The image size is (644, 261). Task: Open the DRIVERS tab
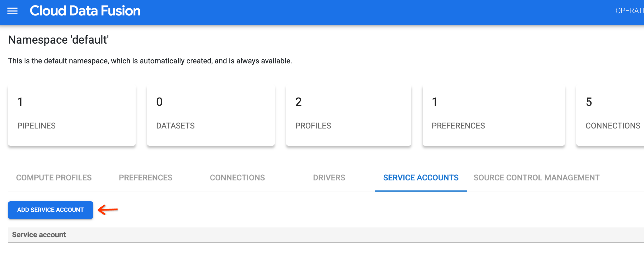point(329,178)
